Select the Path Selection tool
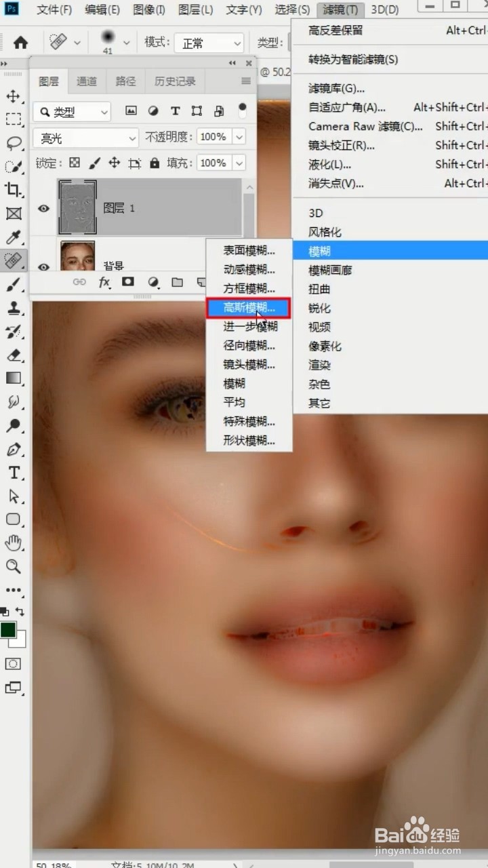Image resolution: width=488 pixels, height=868 pixels. point(13,496)
